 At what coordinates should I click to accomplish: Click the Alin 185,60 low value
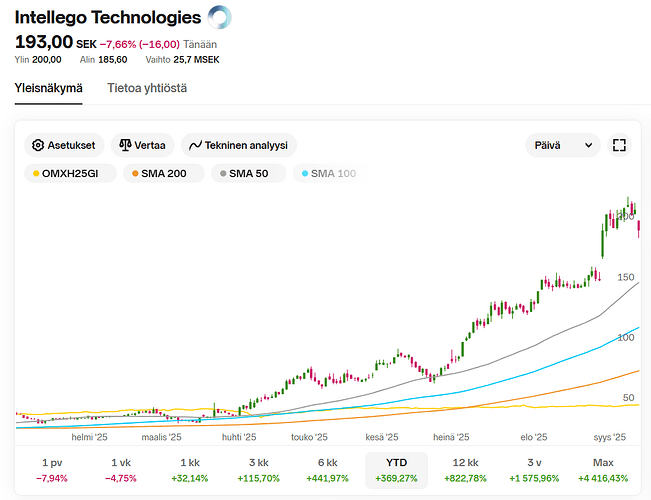pos(103,60)
